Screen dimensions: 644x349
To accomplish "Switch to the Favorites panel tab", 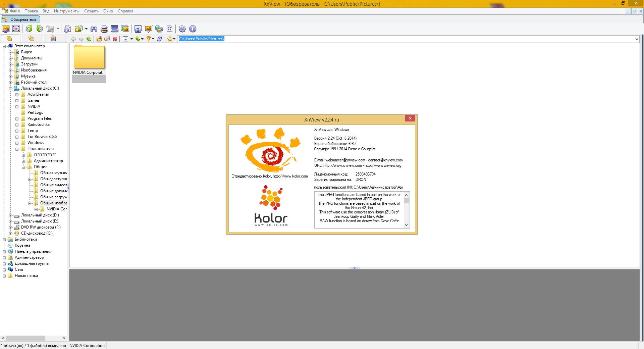I will pos(31,39).
